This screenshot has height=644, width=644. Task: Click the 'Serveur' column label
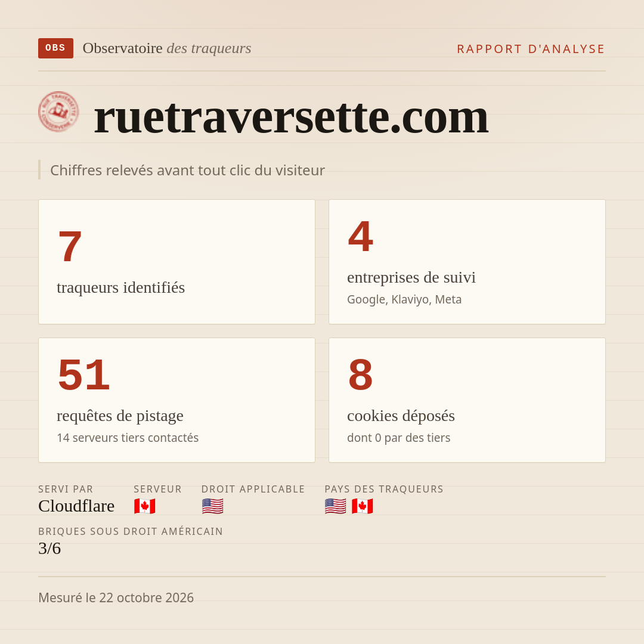157,489
